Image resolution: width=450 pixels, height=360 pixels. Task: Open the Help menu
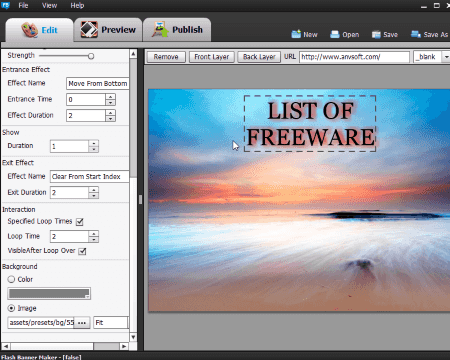[x=77, y=5]
